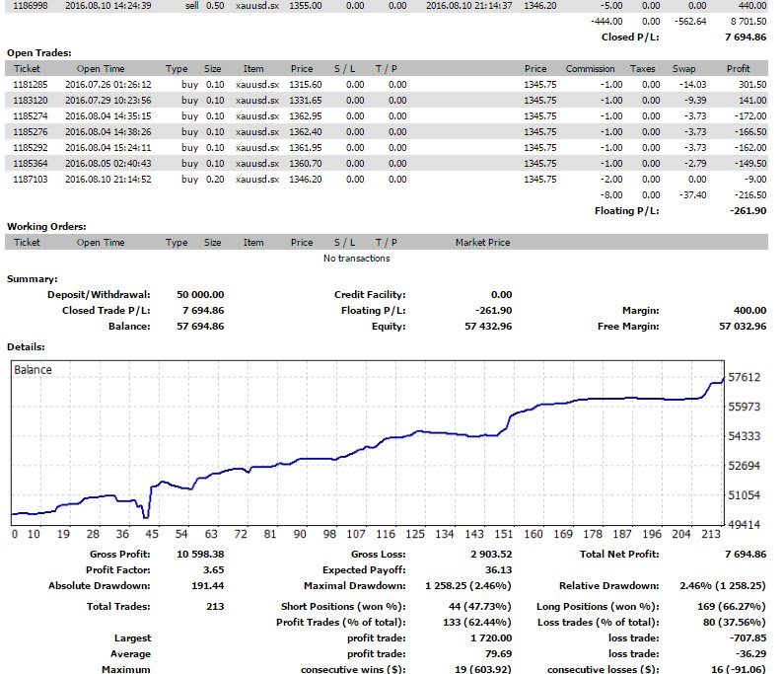Click open price 1360.70
Viewport: 784px width, 674px height.
coord(305,164)
